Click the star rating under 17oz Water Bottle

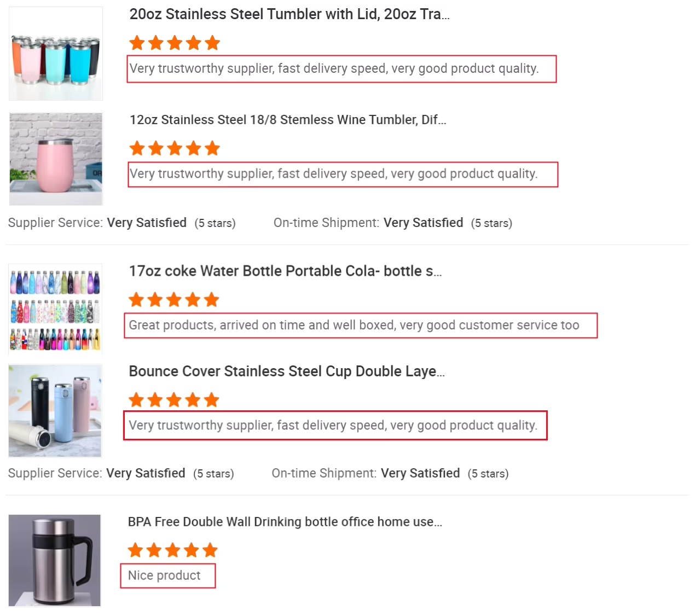click(x=174, y=300)
